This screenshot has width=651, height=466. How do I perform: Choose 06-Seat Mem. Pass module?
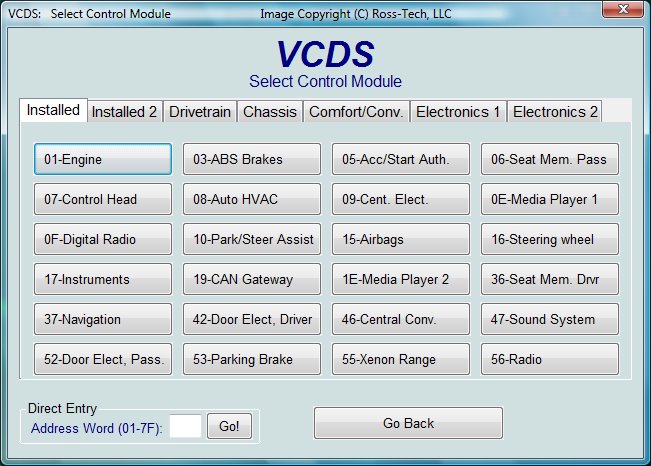[x=550, y=159]
